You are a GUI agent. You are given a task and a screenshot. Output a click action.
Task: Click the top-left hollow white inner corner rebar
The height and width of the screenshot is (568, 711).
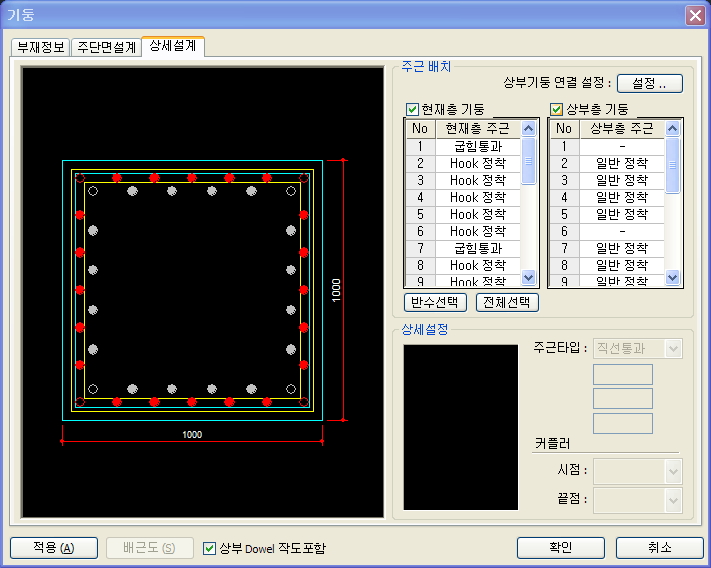click(x=93, y=191)
